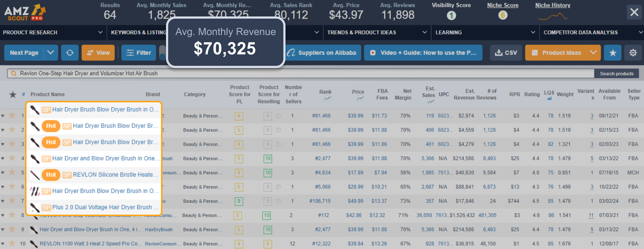Open the product thumbnail in row 9
This screenshot has height=249, width=644.
[x=34, y=230]
